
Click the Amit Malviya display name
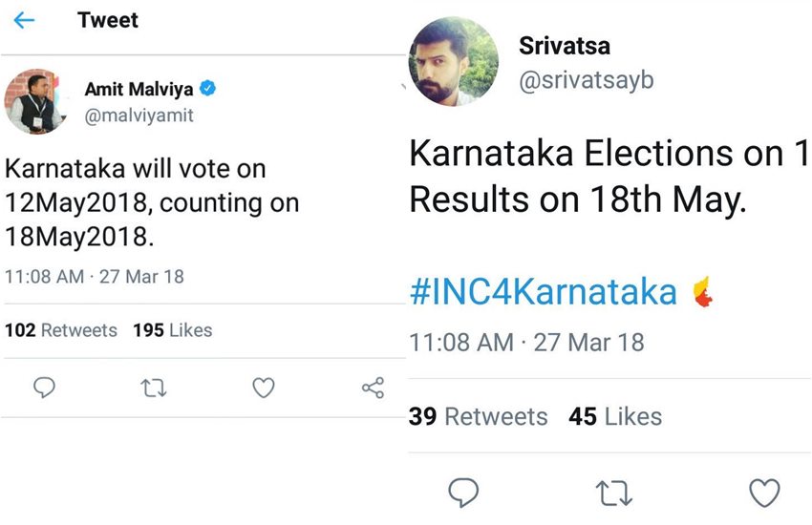pos(139,90)
